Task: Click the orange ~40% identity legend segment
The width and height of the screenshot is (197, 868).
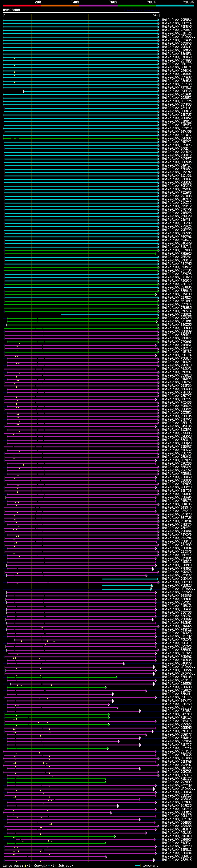Action: coord(60,6)
